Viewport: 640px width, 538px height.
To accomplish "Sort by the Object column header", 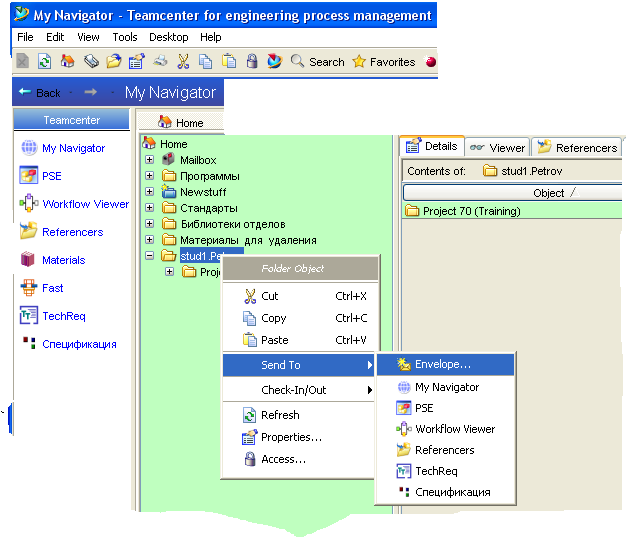I will point(513,193).
